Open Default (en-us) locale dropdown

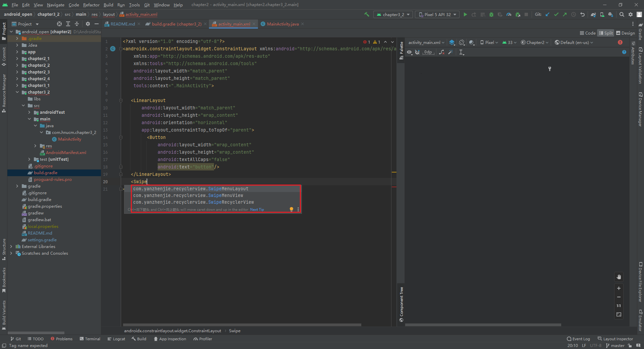click(x=574, y=42)
